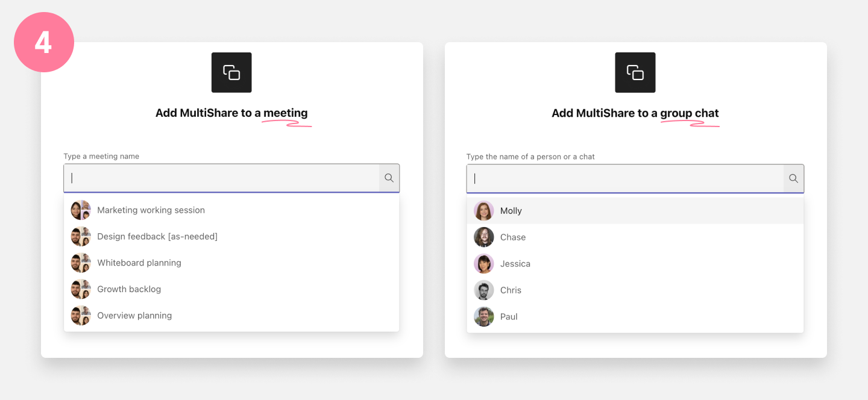This screenshot has width=868, height=400.
Task: Select Chase from the people list
Action: (635, 237)
